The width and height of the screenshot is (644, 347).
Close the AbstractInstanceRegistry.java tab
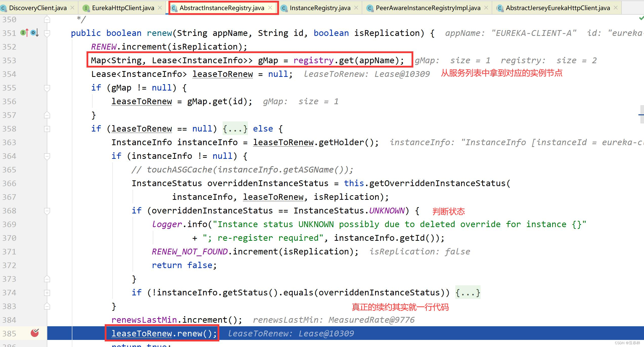(x=270, y=8)
